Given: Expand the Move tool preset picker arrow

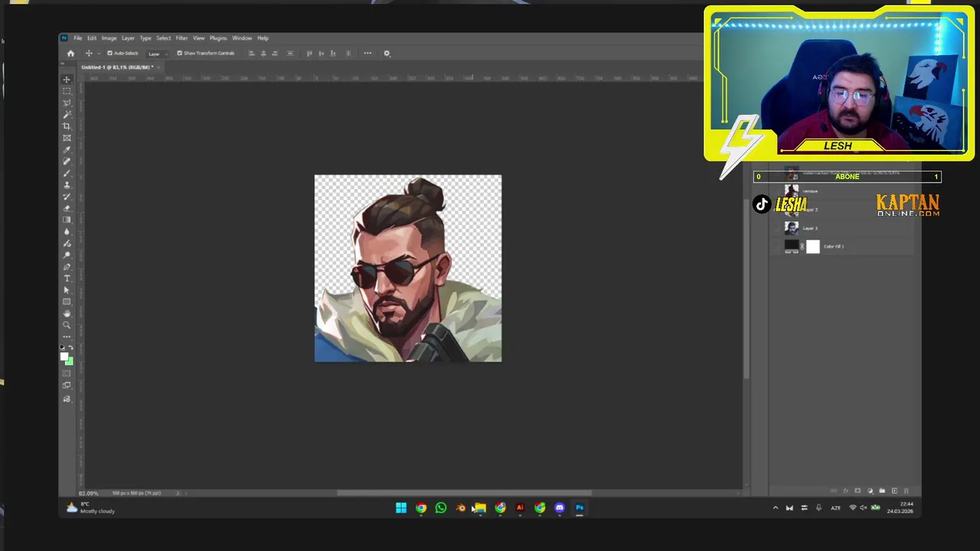Looking at the screenshot, I should tap(97, 53).
